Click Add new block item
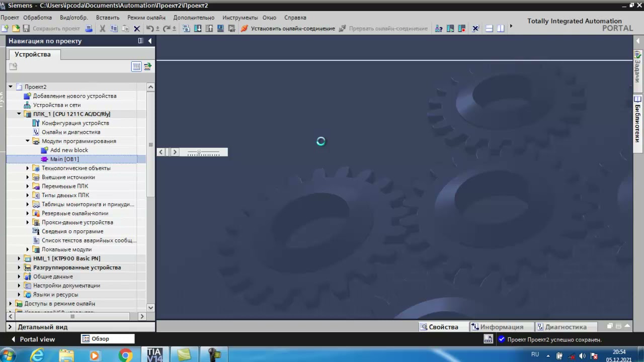 coord(69,150)
